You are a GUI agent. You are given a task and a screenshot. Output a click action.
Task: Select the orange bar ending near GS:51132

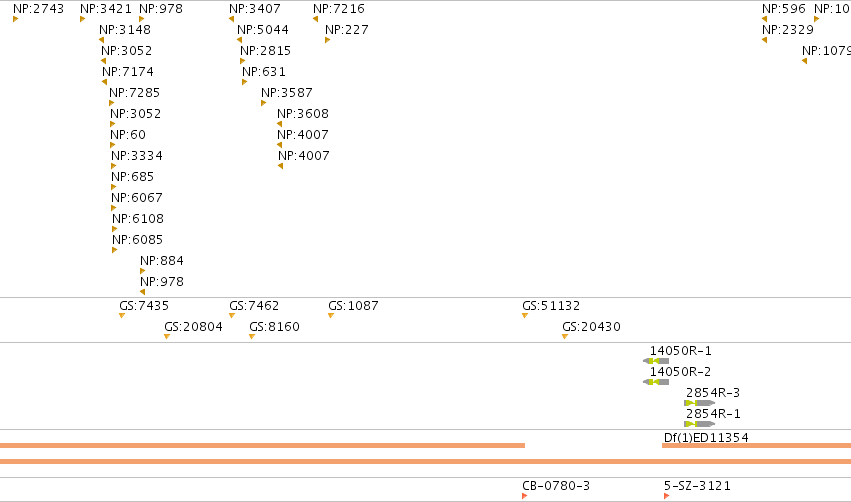[262, 446]
